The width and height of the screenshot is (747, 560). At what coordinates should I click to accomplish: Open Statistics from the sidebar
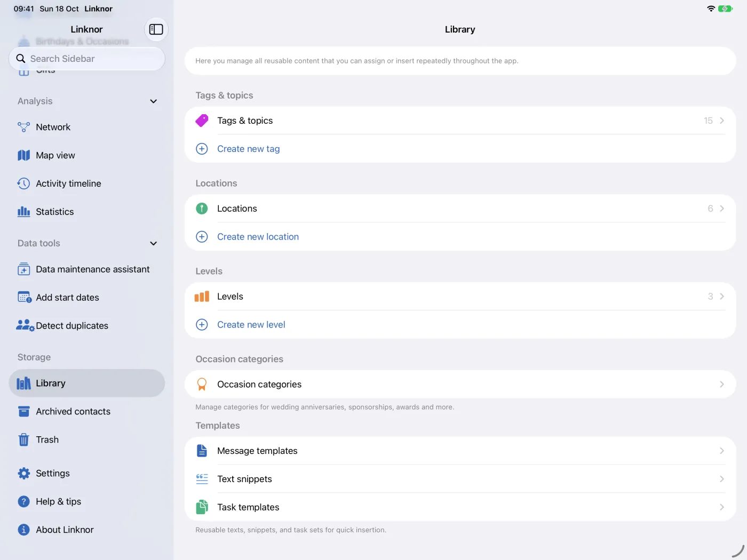[86, 212]
